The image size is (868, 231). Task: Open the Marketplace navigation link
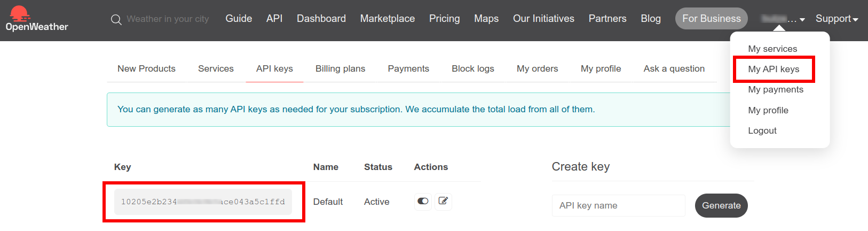pos(387,19)
